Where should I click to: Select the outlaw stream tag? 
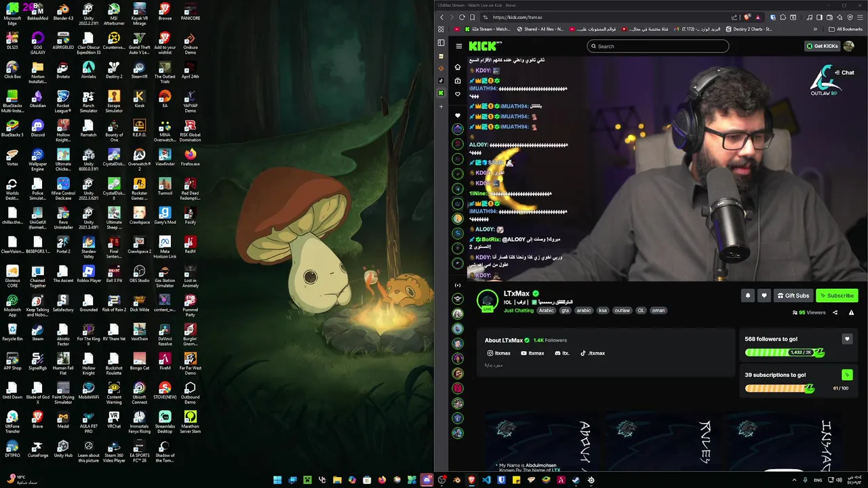[622, 310]
